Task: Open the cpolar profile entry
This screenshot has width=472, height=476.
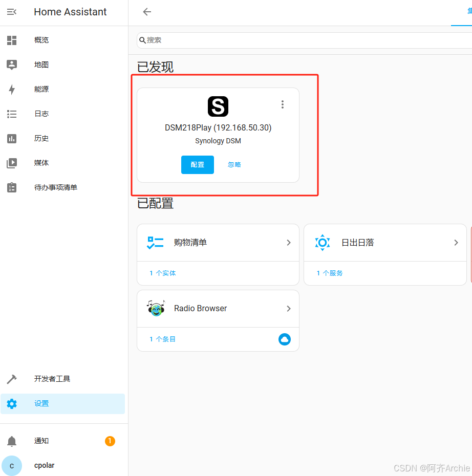Action: (x=62, y=465)
